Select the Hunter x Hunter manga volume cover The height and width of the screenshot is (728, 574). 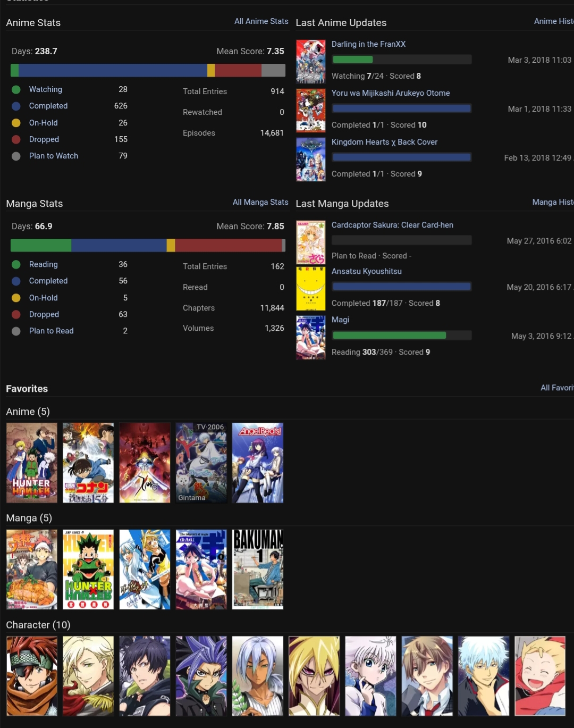pos(88,569)
